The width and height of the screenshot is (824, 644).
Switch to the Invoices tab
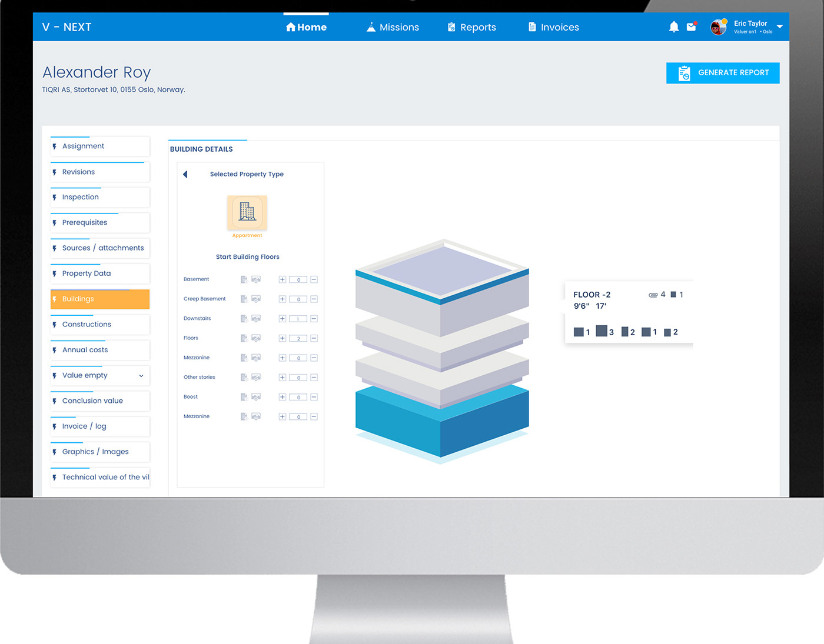coord(553,27)
